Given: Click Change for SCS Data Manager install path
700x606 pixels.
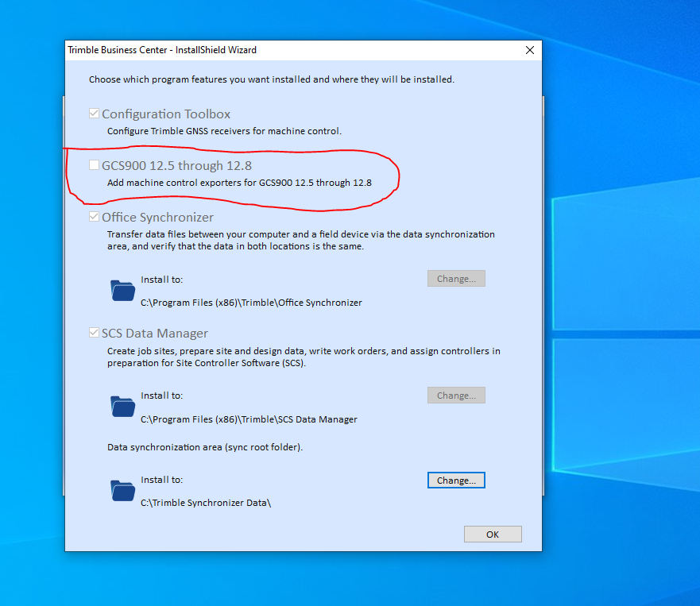Looking at the screenshot, I should (456, 396).
